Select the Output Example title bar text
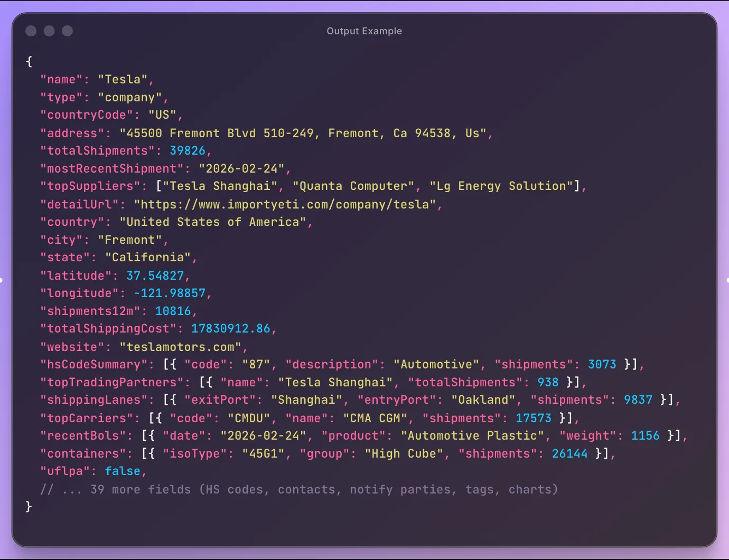The height and width of the screenshot is (560, 729). click(x=364, y=31)
